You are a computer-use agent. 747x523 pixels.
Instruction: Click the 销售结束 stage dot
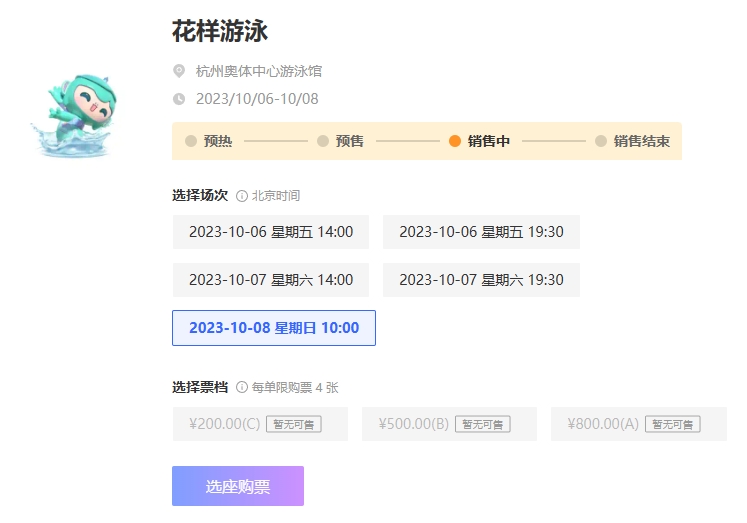coord(601,141)
